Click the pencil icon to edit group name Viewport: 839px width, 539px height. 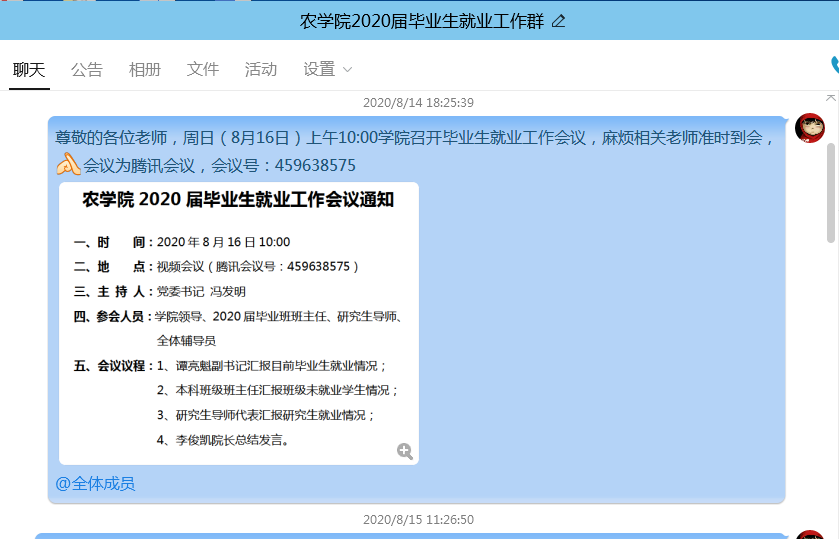tap(558, 21)
